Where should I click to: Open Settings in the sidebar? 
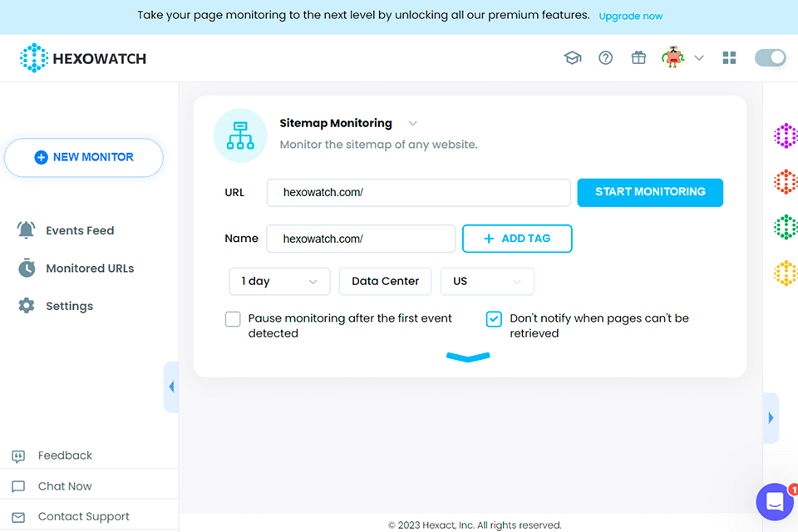[x=70, y=306]
